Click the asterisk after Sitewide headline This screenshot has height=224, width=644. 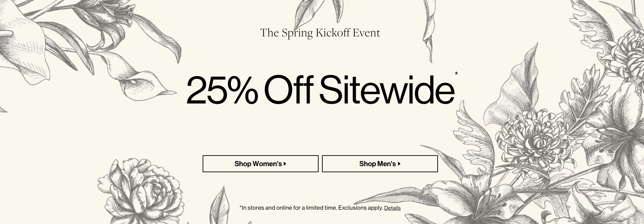point(456,74)
